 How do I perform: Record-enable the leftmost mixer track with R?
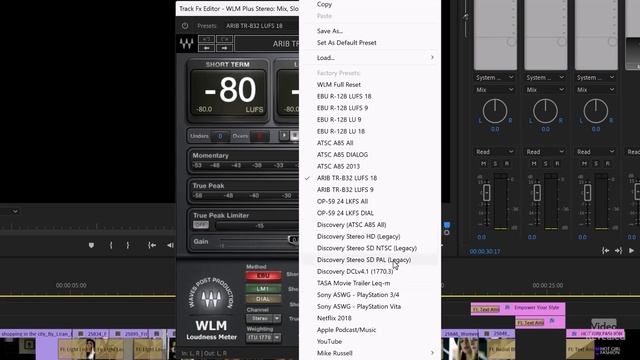[x=507, y=163]
